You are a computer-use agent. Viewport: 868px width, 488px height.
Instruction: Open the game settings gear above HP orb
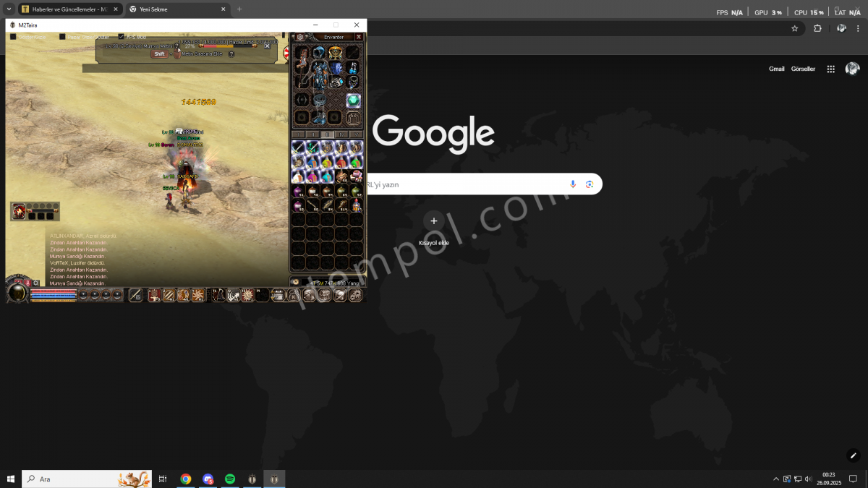36,283
